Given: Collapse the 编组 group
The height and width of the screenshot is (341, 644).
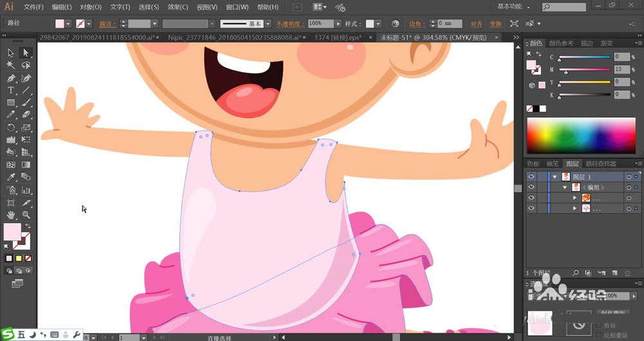Looking at the screenshot, I should [565, 187].
